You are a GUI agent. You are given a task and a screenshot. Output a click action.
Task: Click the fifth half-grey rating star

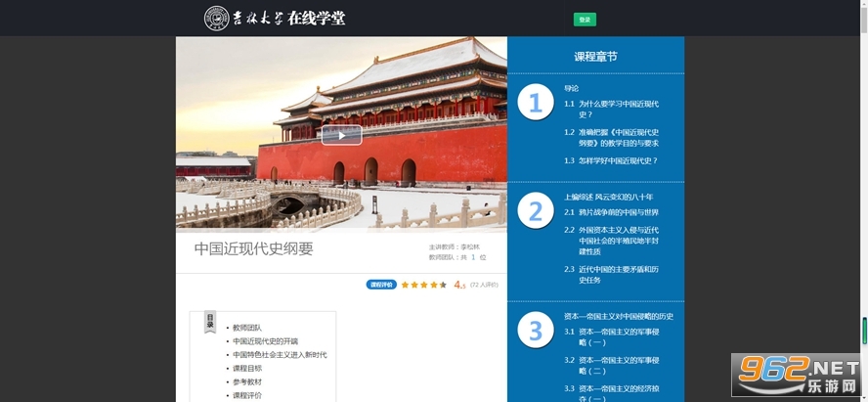pos(443,285)
